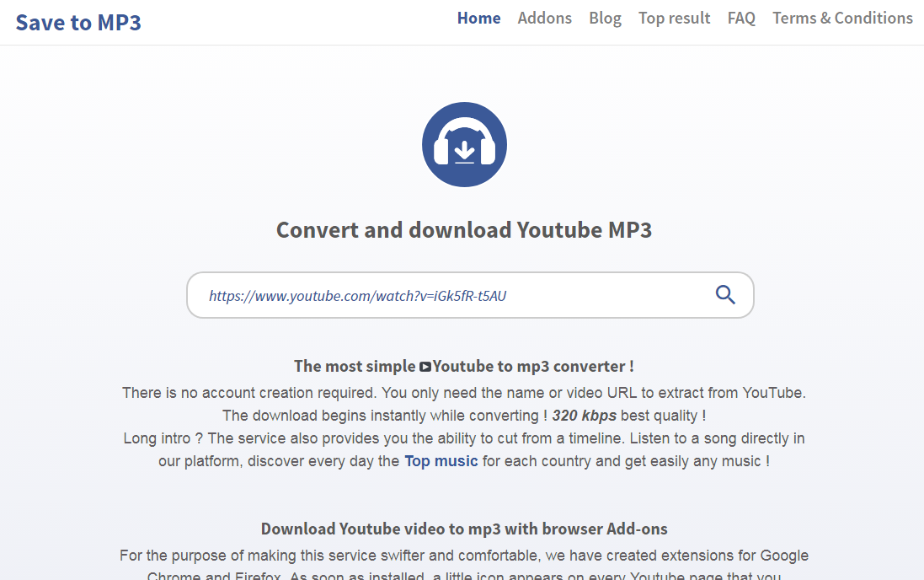Click the placeholder YouTube watch URL text
The image size is (924, 580).
click(x=358, y=296)
